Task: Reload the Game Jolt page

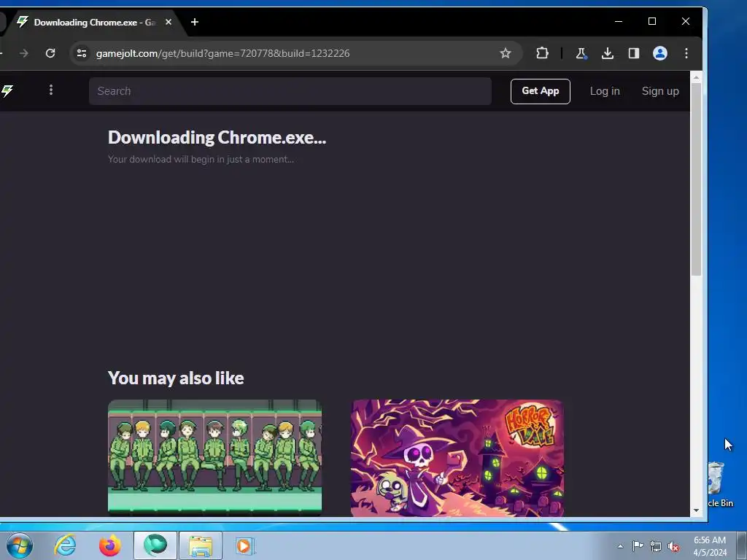Action: tap(50, 53)
